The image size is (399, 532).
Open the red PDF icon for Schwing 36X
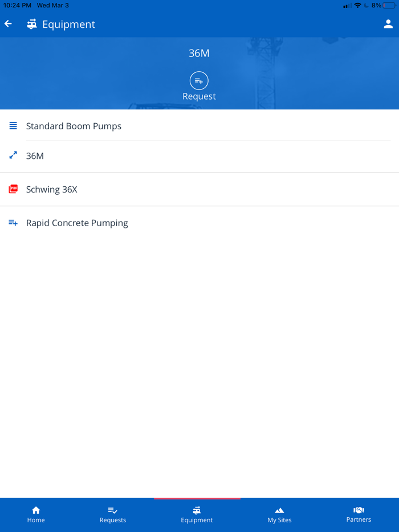coord(13,189)
